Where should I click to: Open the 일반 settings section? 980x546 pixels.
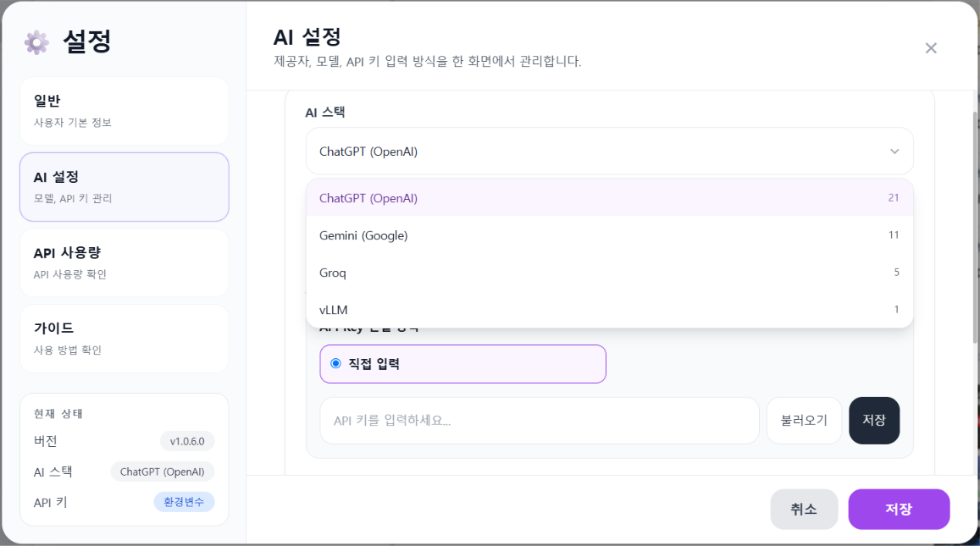click(125, 111)
